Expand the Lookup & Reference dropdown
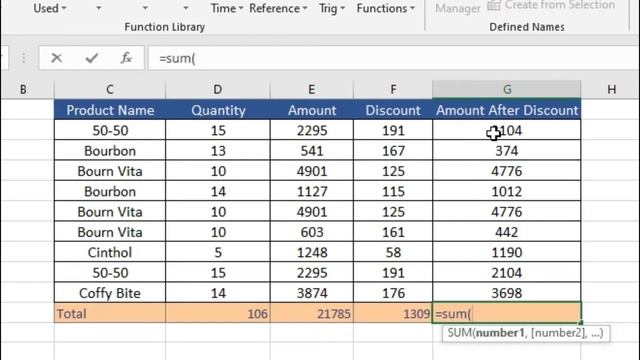 click(278, 8)
